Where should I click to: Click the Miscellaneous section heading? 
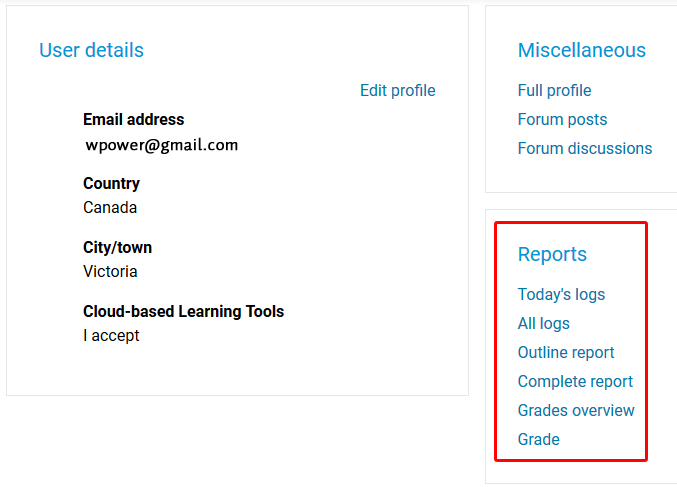point(582,50)
